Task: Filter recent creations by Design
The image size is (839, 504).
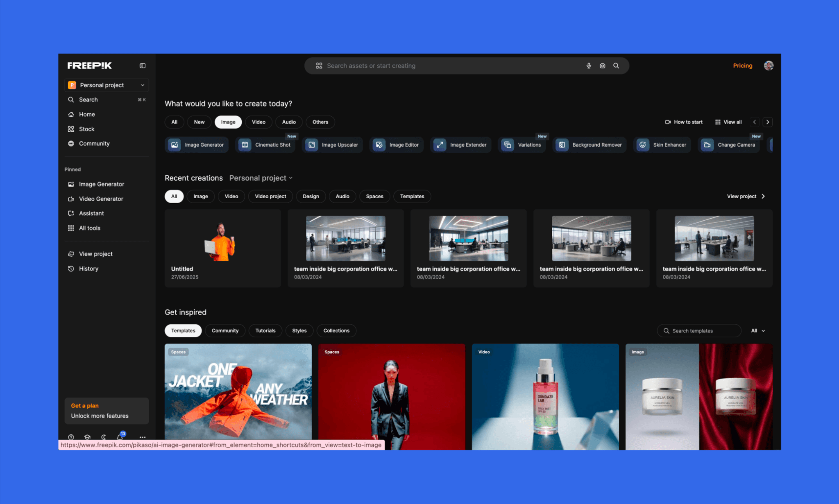Action: [x=311, y=197]
